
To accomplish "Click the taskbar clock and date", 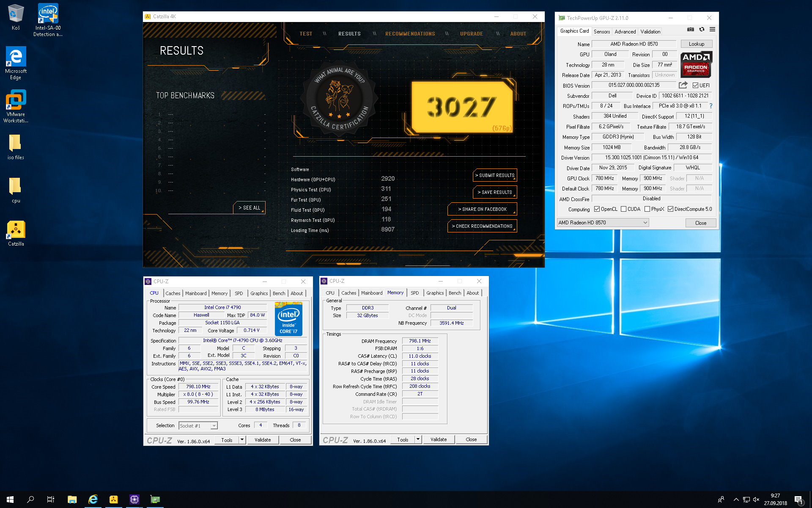I will (775, 500).
